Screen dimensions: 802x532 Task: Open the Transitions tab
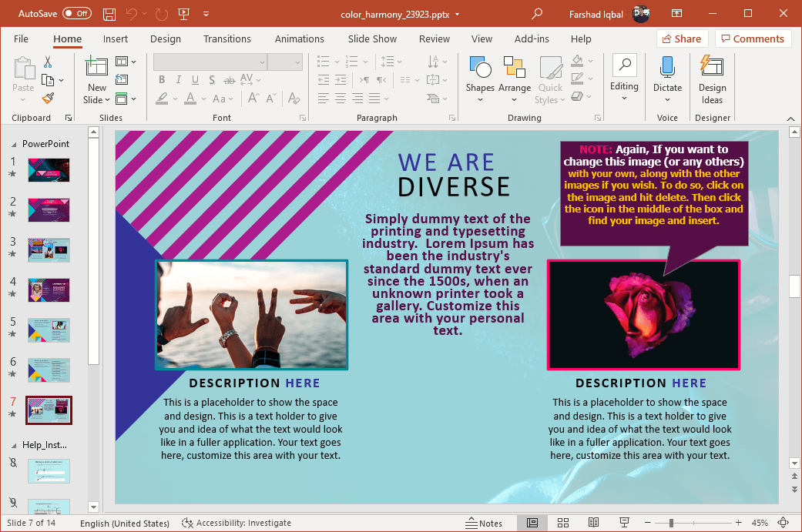[227, 39]
